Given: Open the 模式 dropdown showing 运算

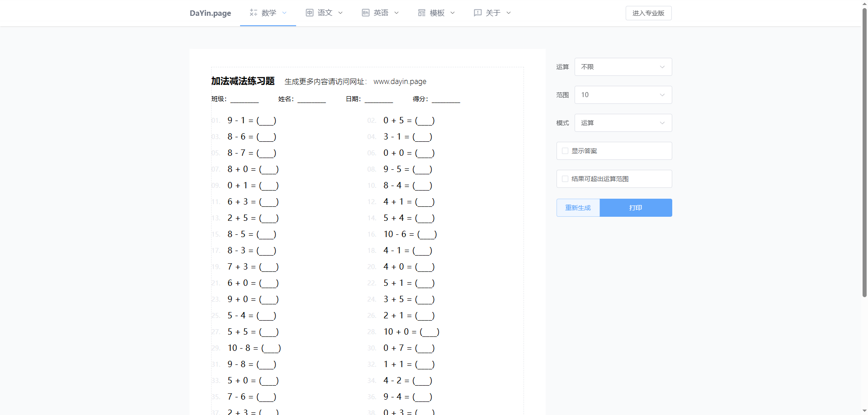Looking at the screenshot, I should pyautogui.click(x=623, y=123).
